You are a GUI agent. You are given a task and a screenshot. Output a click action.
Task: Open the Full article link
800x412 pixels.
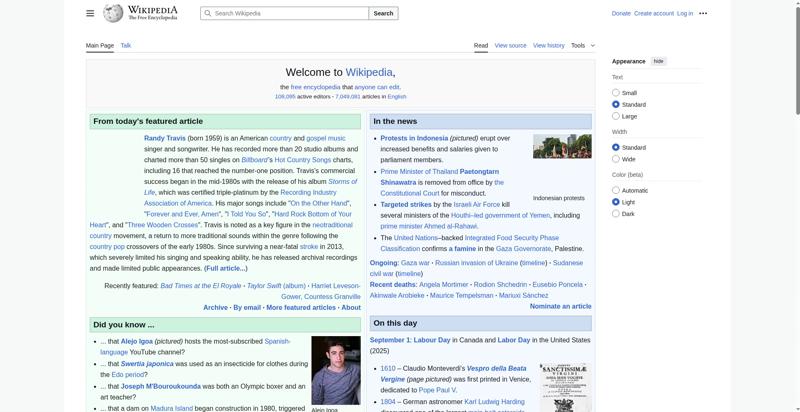[226, 268]
